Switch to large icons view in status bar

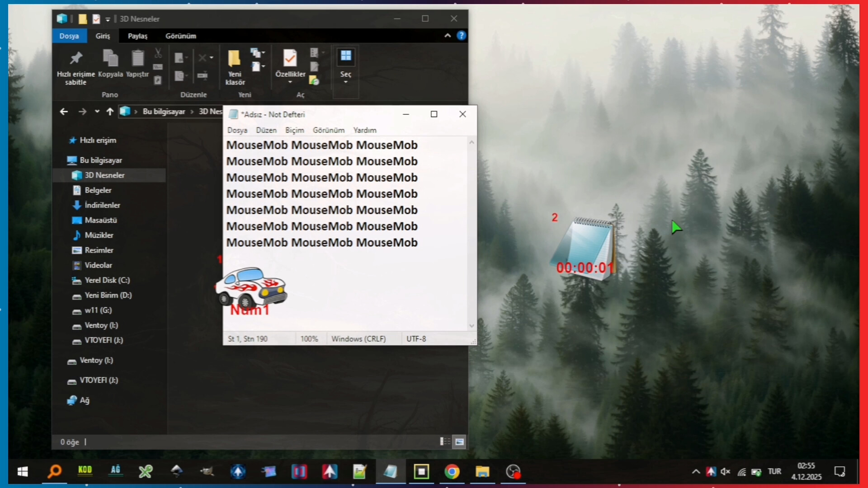[x=459, y=442]
